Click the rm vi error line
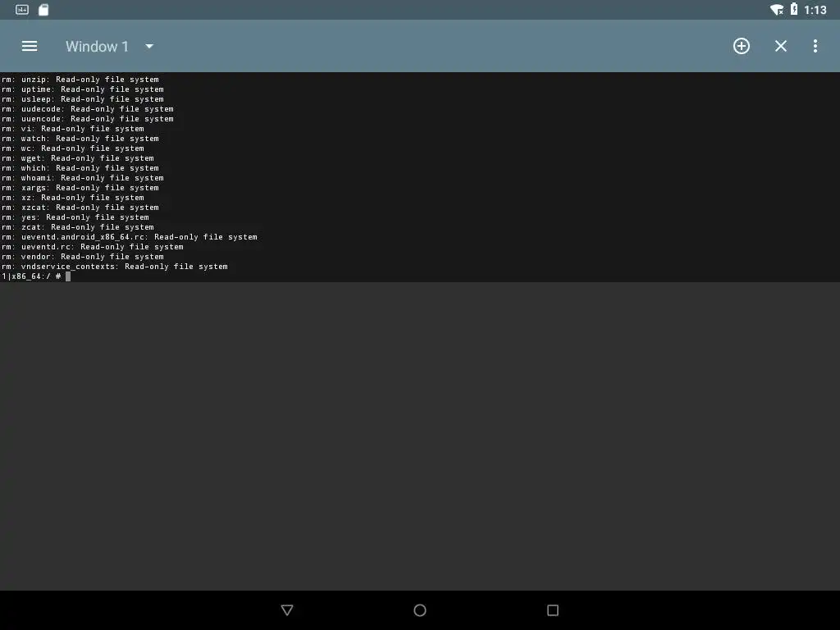Screen dimensions: 840x630 click(x=73, y=129)
